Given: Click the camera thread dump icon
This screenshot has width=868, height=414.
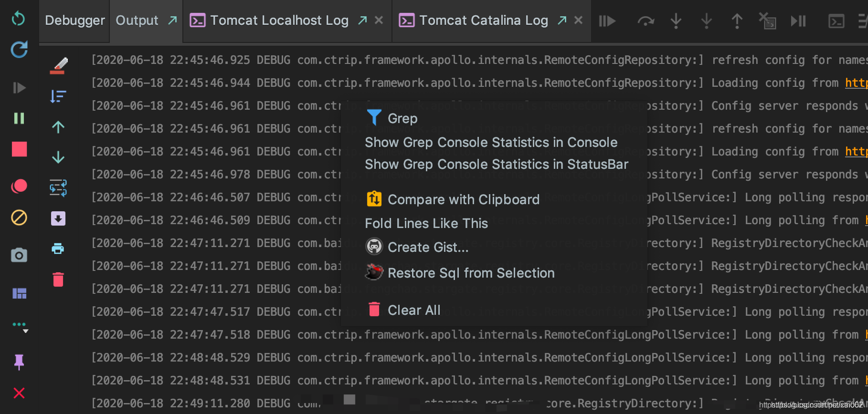Looking at the screenshot, I should 19,255.
